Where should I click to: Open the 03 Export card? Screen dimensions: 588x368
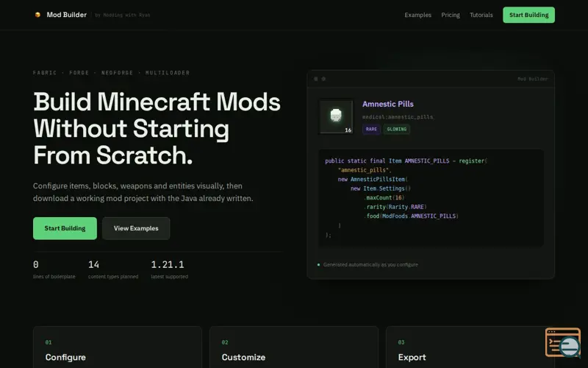[x=470, y=347]
